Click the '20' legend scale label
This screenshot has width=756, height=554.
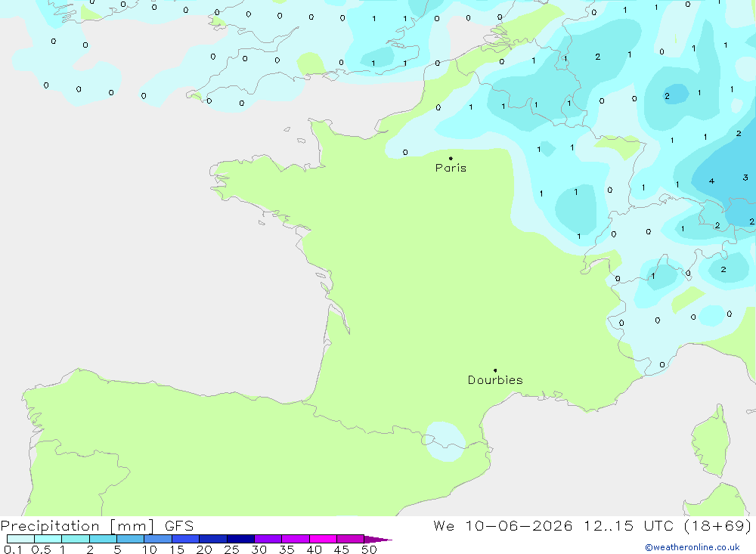coord(204,549)
